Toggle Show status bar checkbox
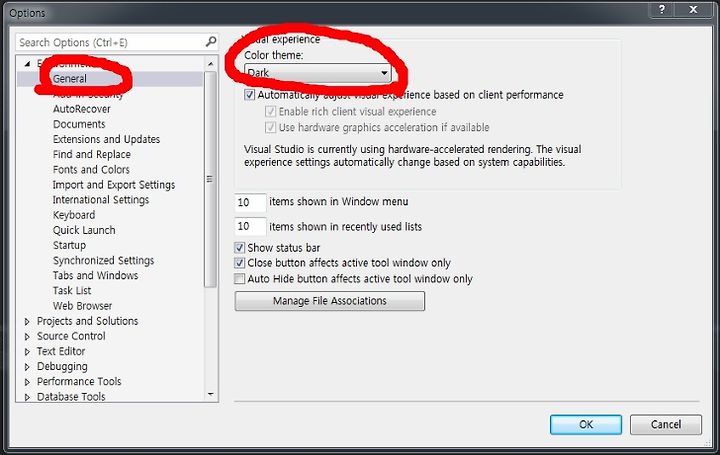 click(239, 248)
